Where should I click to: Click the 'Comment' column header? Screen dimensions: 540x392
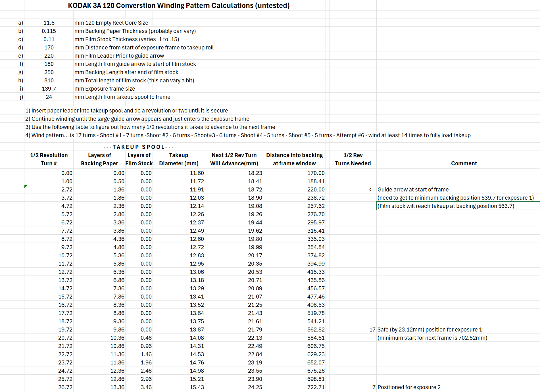coord(464,163)
